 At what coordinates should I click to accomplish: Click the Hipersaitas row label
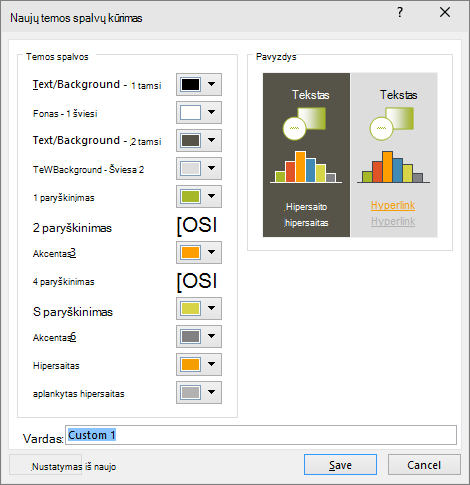(x=56, y=366)
